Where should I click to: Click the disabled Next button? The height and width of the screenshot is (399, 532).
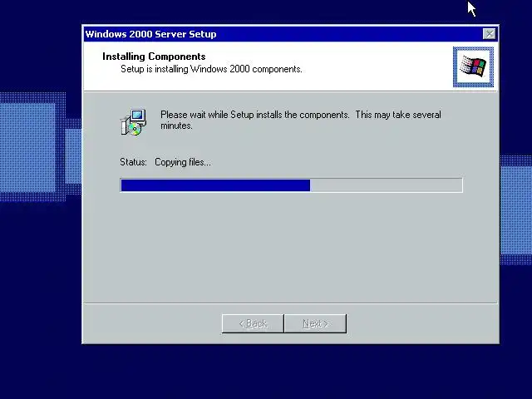315,323
